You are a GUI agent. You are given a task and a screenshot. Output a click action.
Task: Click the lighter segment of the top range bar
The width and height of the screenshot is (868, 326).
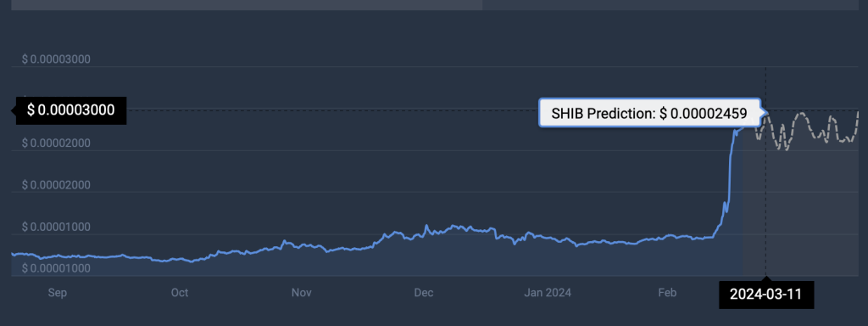[247, 4]
